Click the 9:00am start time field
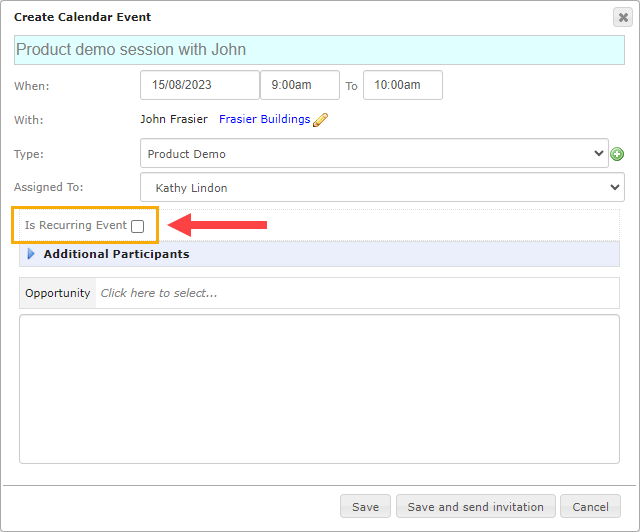 coord(300,85)
